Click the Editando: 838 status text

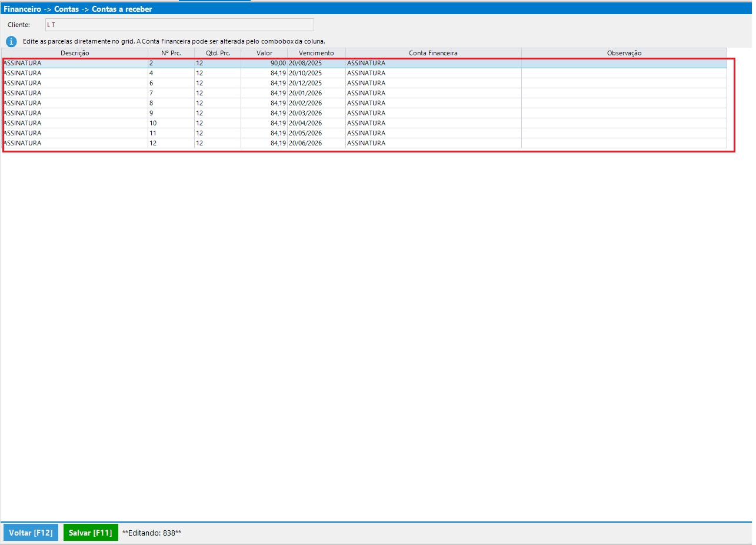(152, 533)
